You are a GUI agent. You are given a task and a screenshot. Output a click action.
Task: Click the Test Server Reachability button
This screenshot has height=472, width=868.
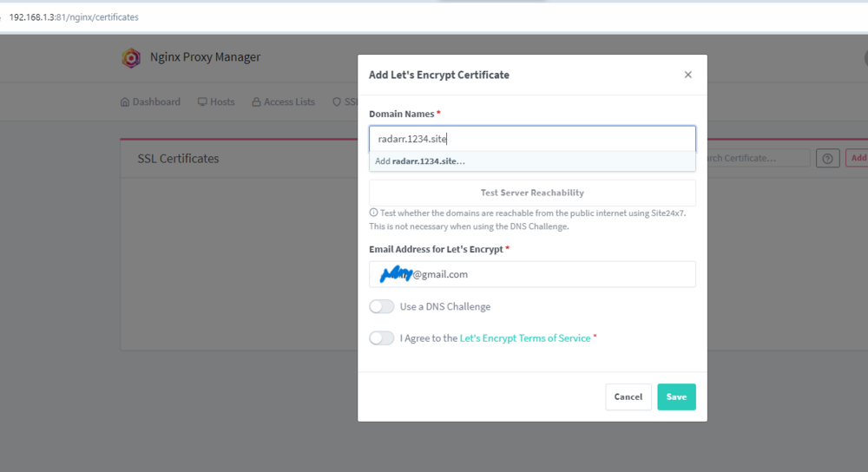(532, 193)
